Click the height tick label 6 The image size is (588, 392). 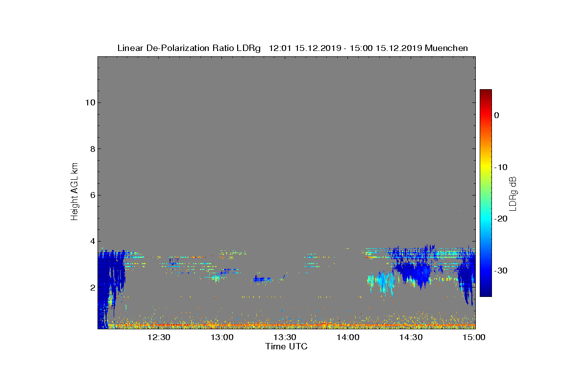[x=92, y=195]
